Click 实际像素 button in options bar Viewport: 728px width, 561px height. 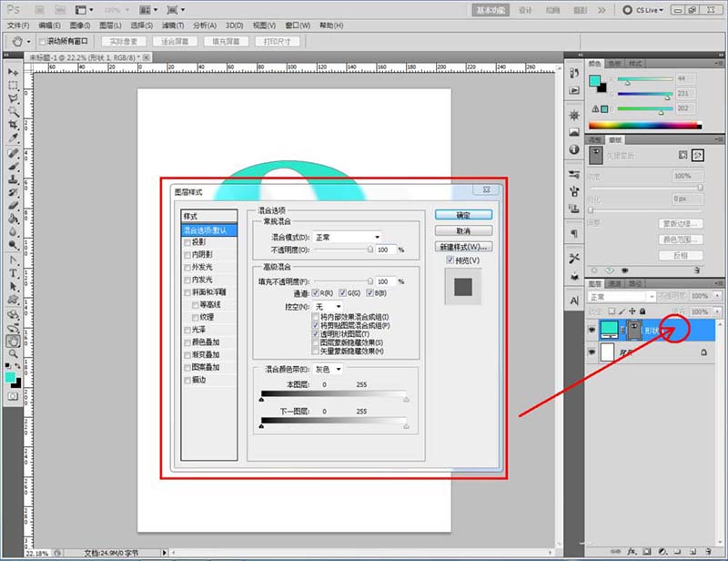pos(124,41)
